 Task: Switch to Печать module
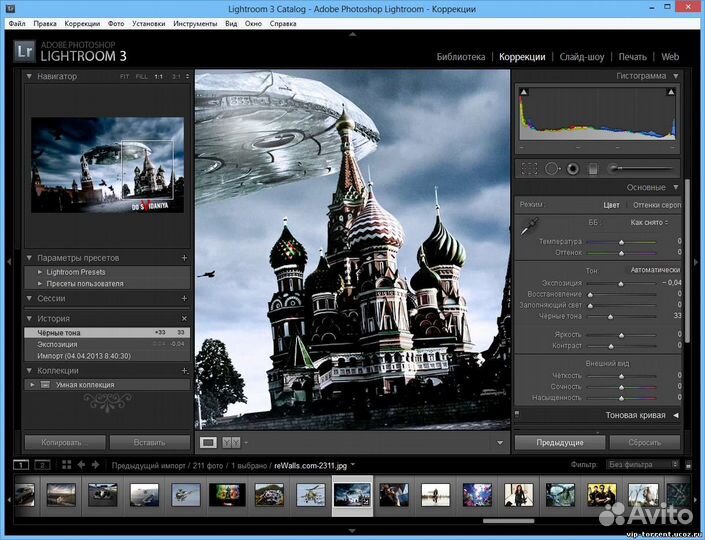[x=632, y=57]
